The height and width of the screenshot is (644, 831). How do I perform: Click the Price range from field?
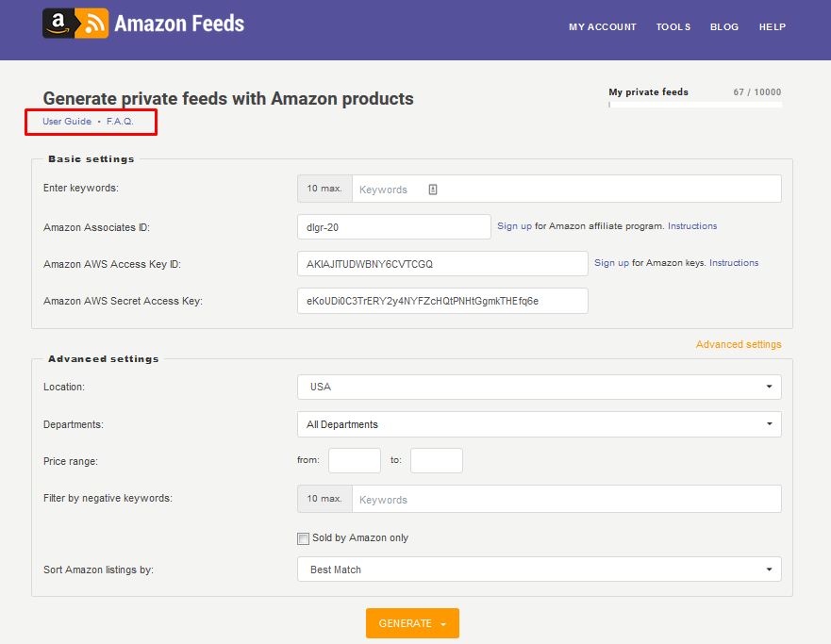pyautogui.click(x=355, y=460)
